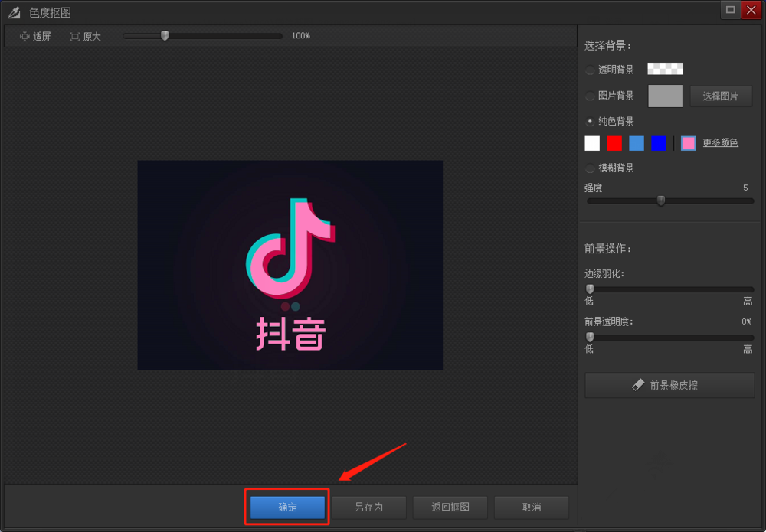Choose the red color swatch
766x532 pixels.
pyautogui.click(x=614, y=143)
